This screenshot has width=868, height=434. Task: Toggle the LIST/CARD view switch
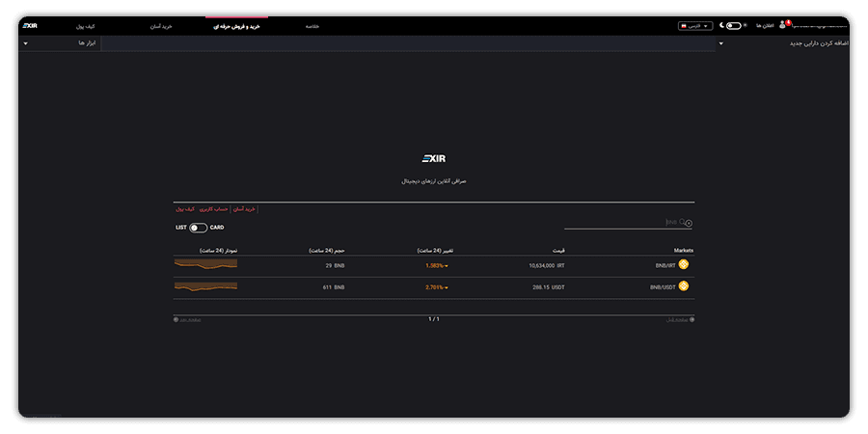[198, 228]
